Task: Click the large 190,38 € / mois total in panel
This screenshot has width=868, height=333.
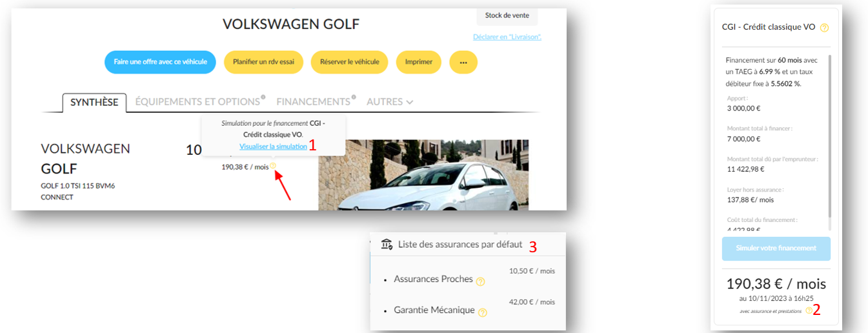Action: [776, 284]
